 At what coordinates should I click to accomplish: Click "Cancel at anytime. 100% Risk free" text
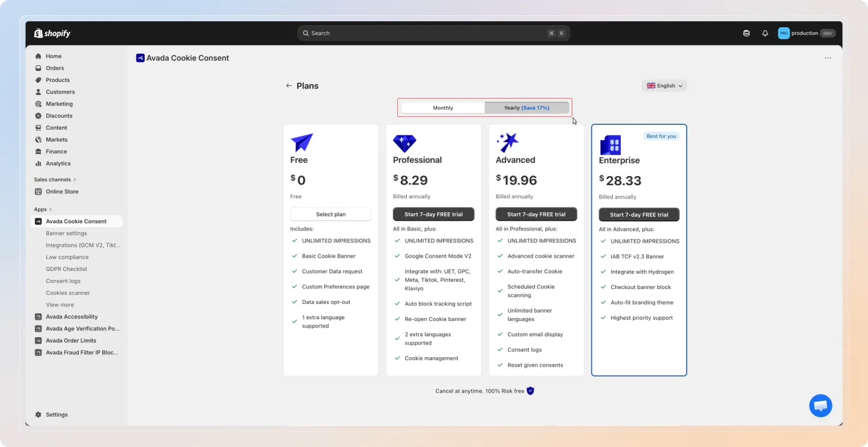(x=480, y=391)
